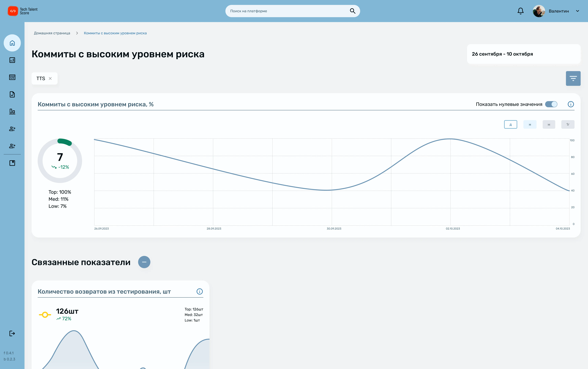Click the 04.10.2023 axis label

tap(563, 229)
